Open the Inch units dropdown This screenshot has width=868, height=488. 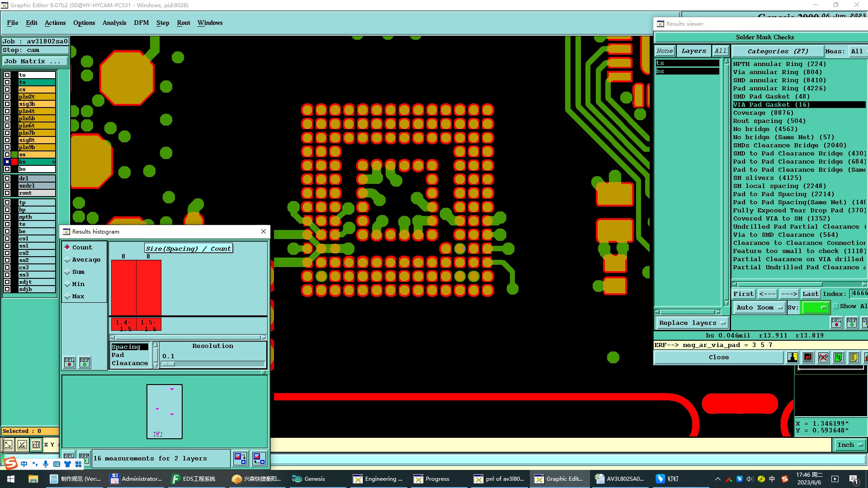849,445
